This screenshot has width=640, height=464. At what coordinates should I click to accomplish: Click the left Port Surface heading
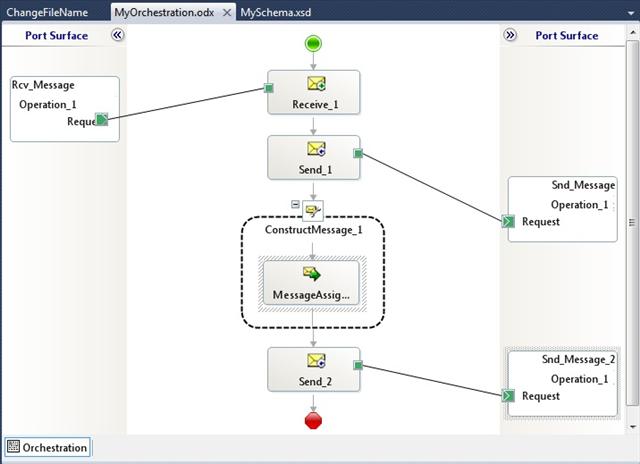click(x=56, y=36)
